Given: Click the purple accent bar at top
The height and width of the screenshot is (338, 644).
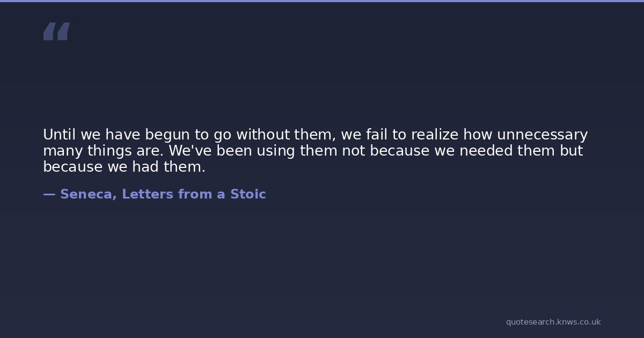Looking at the screenshot, I should (322, 1).
